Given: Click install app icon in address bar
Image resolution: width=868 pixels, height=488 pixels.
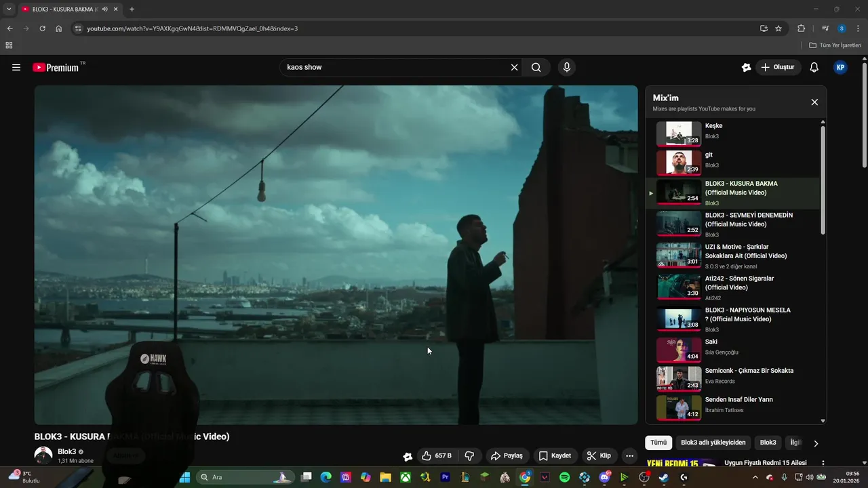Looking at the screenshot, I should coord(764,28).
